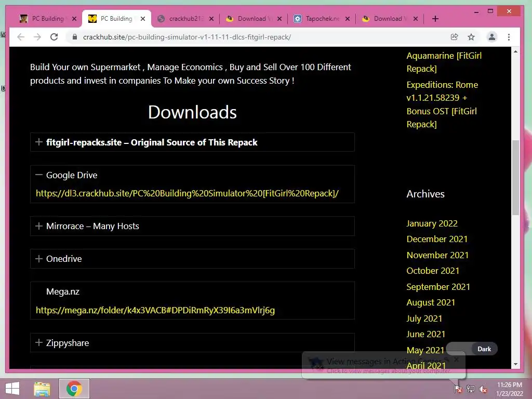Image resolution: width=532 pixels, height=399 pixels.
Task: Click the taskbar clock showing 11:26 PM
Action: (510, 389)
